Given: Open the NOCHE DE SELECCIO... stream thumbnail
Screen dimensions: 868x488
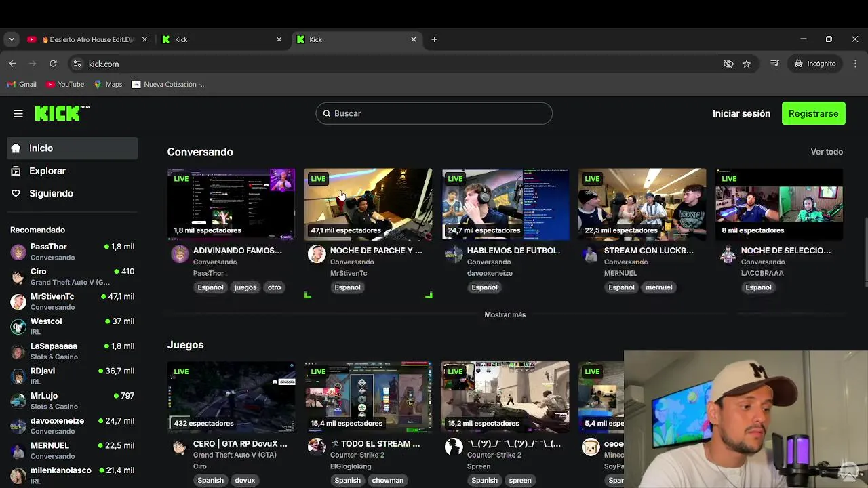Looking at the screenshot, I should [779, 204].
